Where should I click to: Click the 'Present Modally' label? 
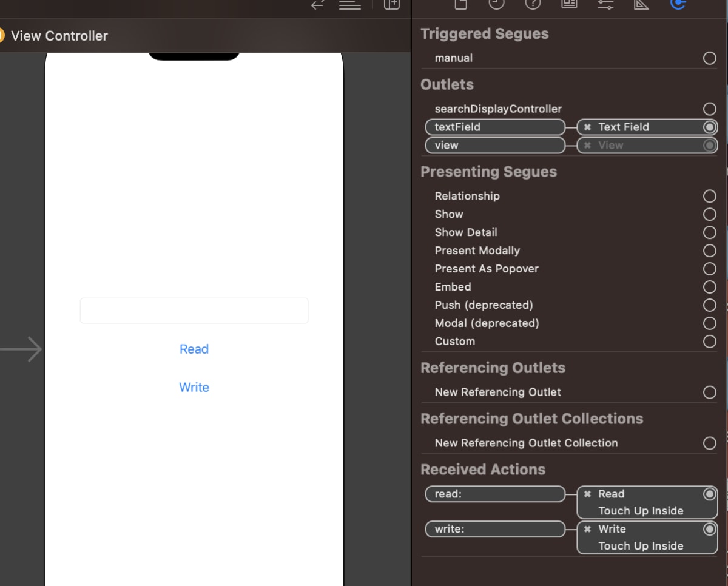click(x=477, y=251)
